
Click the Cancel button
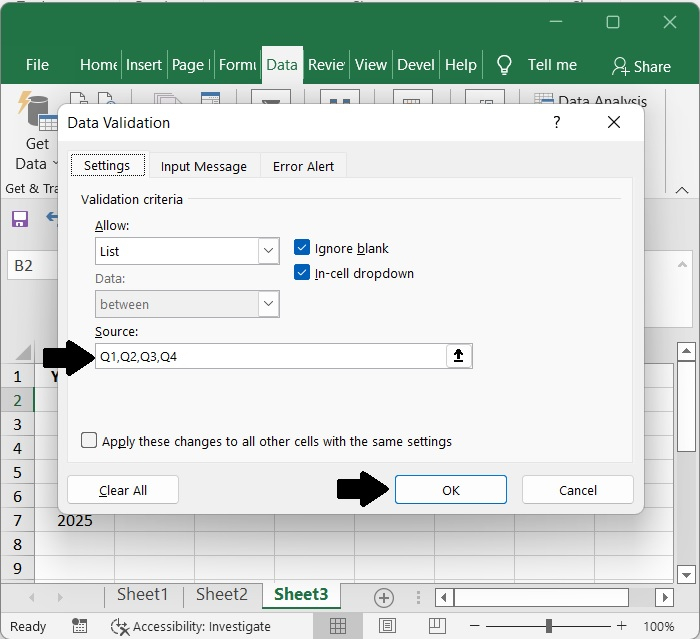[x=578, y=490]
